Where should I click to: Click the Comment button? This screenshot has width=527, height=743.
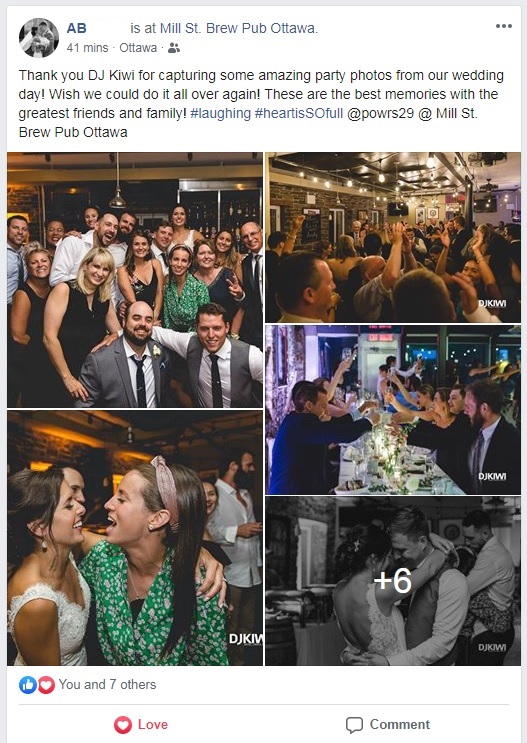[388, 725]
